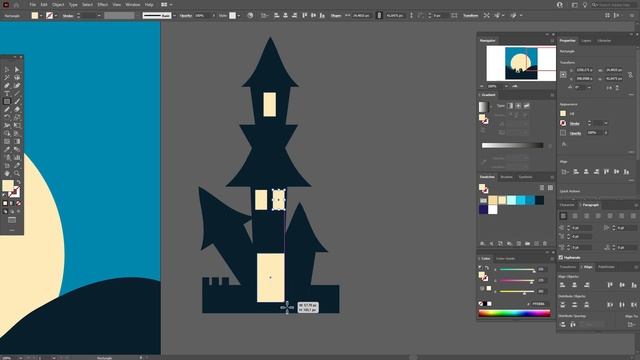This screenshot has width=640, height=360.
Task: Open the Window menu
Action: pos(133,4)
